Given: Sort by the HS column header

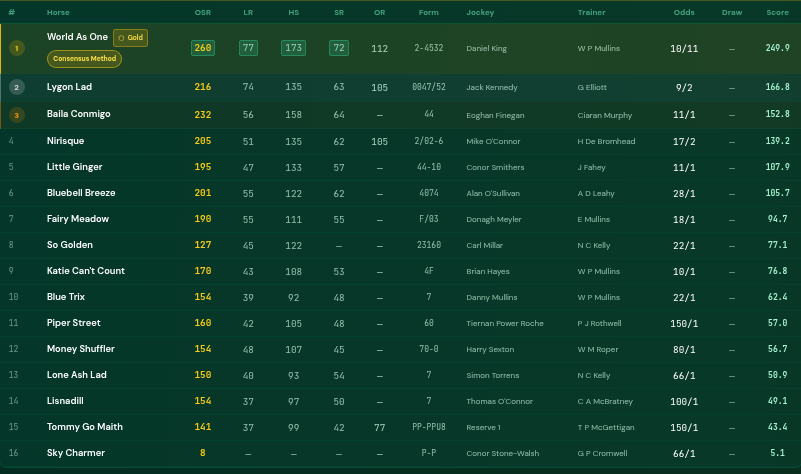Looking at the screenshot, I should point(294,12).
